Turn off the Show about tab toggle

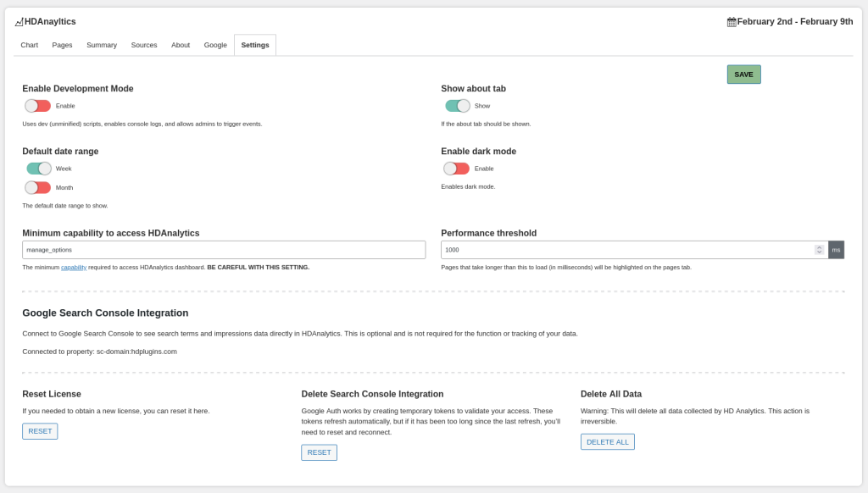click(x=458, y=106)
